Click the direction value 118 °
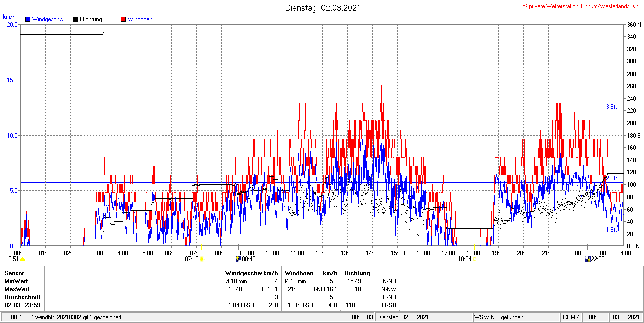This screenshot has height=323, width=644. click(x=352, y=305)
